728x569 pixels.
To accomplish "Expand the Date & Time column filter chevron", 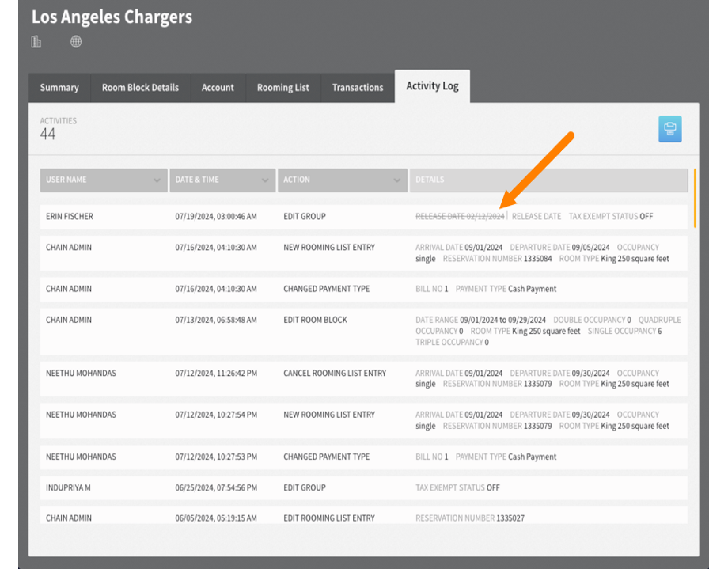I will pyautogui.click(x=265, y=180).
